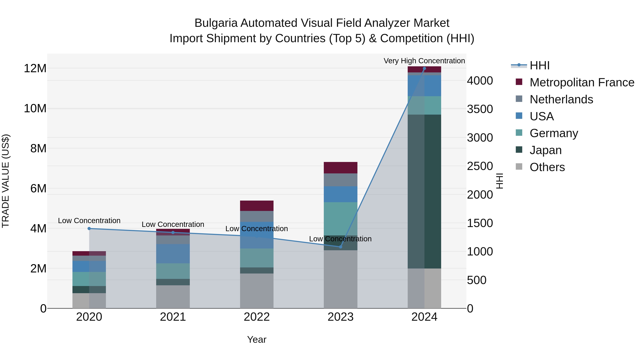The height and width of the screenshot is (362, 644).
Task: Toggle Germany legend entry
Action: click(547, 133)
